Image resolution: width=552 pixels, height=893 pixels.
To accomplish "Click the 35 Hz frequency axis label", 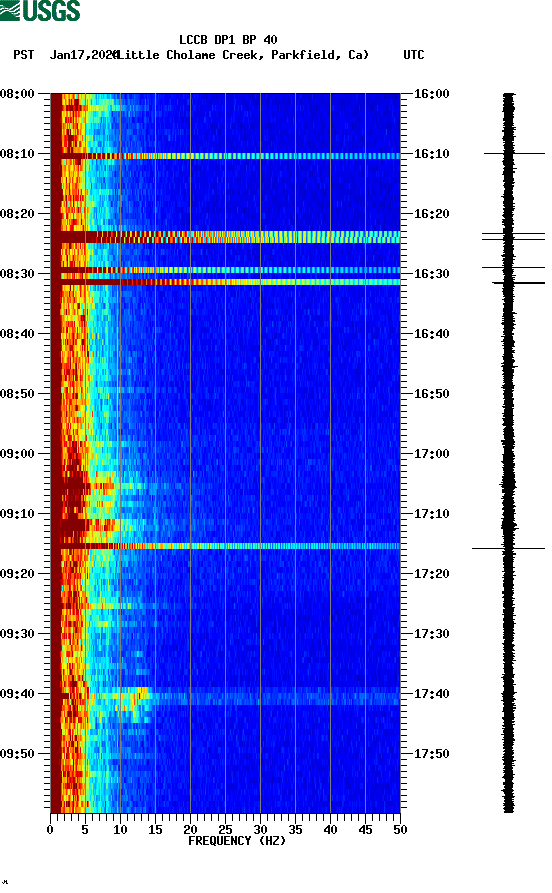I will [x=295, y=830].
